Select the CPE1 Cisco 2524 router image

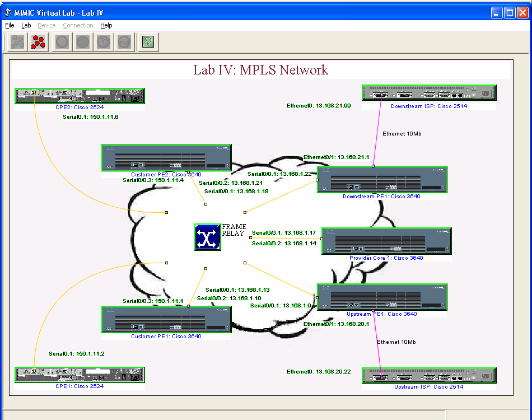point(80,374)
